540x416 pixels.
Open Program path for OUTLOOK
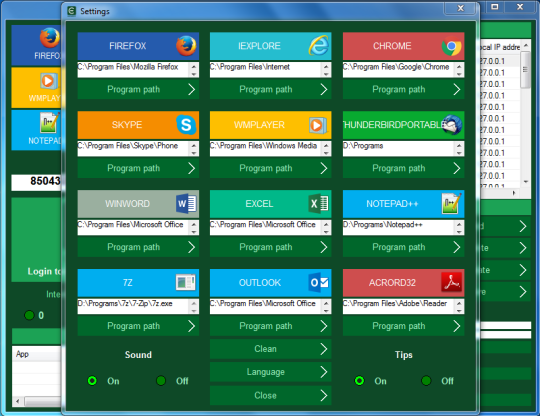click(x=270, y=326)
